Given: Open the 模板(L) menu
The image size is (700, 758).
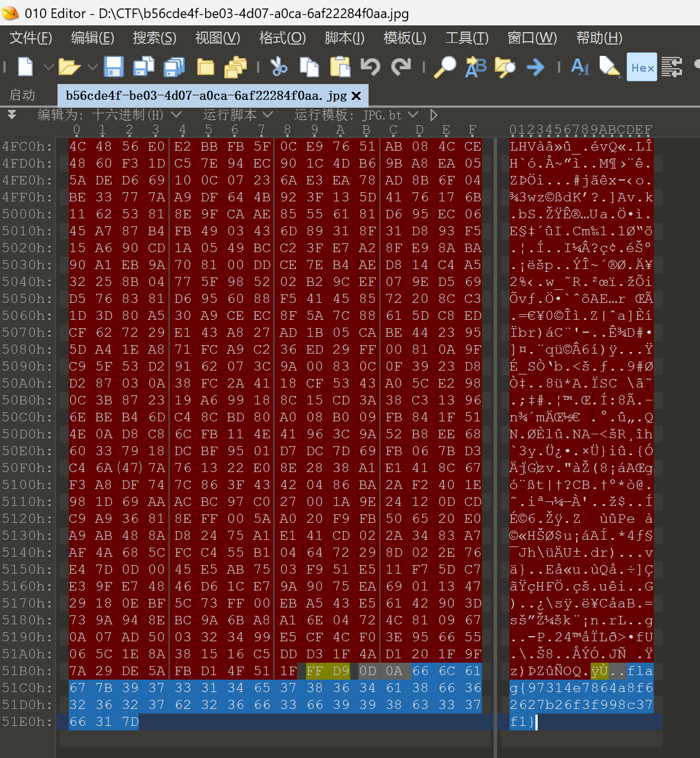Looking at the screenshot, I should click(x=404, y=38).
